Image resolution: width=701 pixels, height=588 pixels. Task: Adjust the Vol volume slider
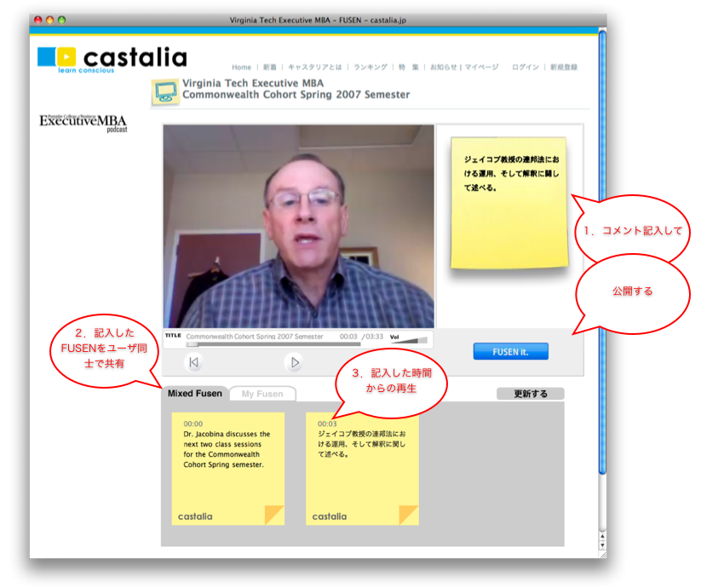point(409,340)
